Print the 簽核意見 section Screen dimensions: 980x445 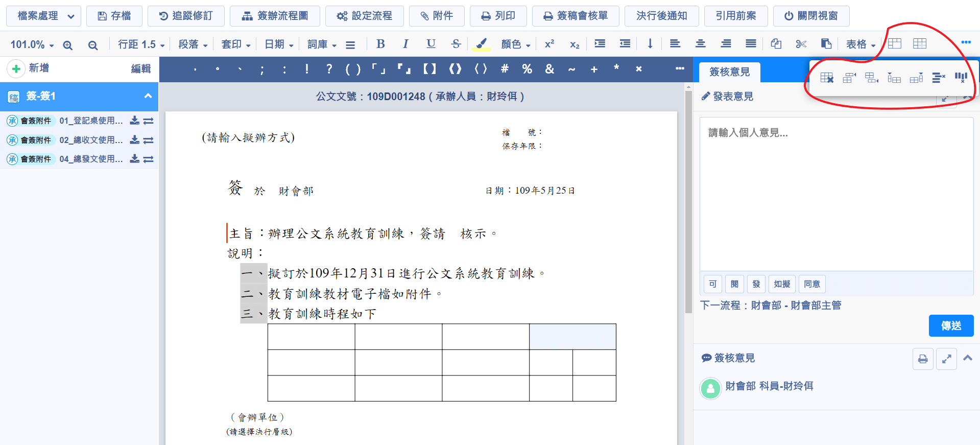click(922, 359)
